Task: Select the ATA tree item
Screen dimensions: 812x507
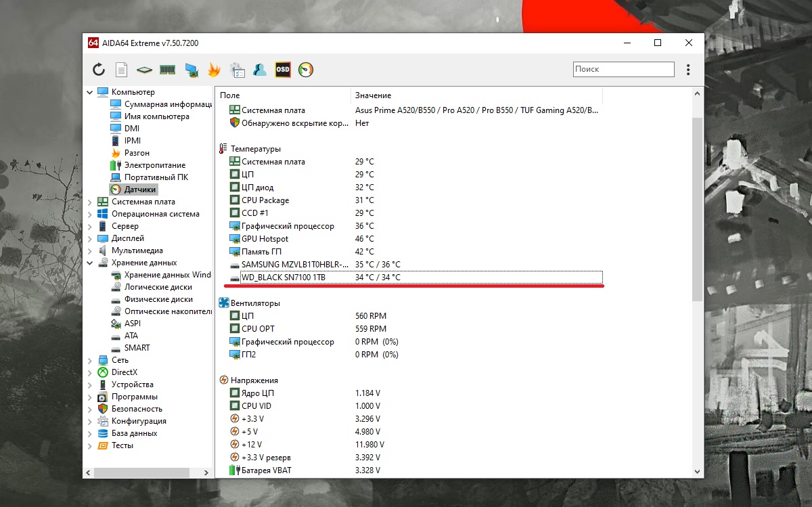Action: (x=124, y=336)
